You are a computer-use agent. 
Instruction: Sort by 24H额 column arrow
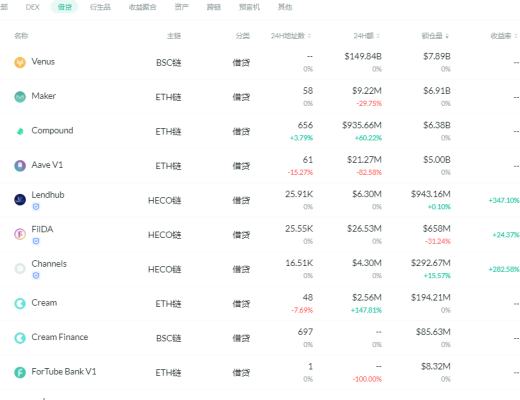point(378,36)
